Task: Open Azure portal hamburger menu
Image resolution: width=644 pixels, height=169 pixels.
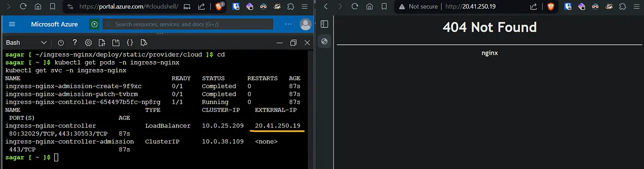Action: tap(12, 24)
